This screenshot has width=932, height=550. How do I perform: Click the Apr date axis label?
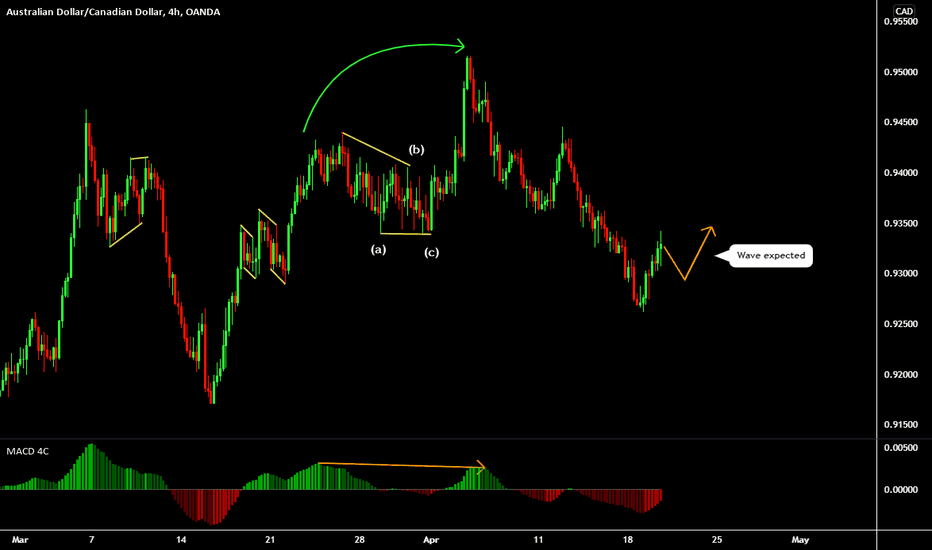[x=431, y=540]
